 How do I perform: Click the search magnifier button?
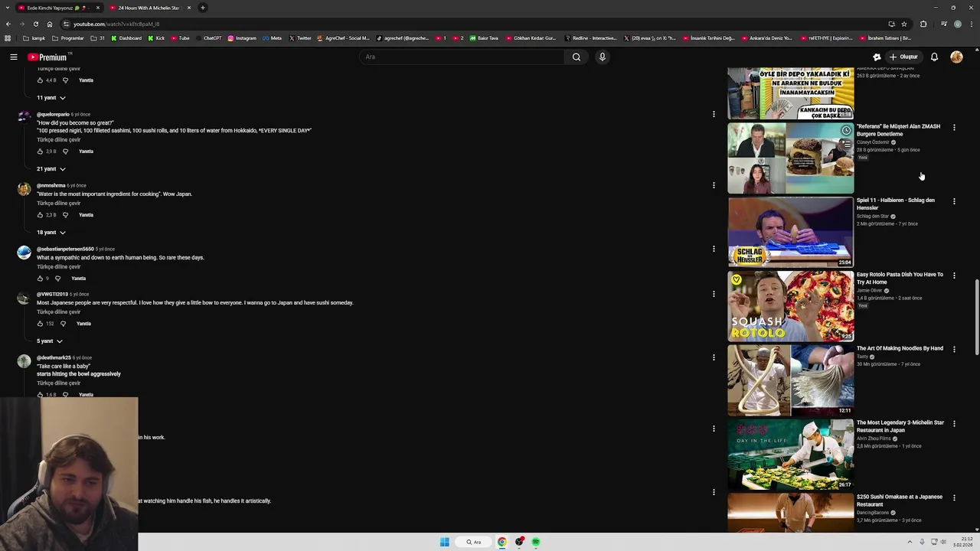pos(577,57)
